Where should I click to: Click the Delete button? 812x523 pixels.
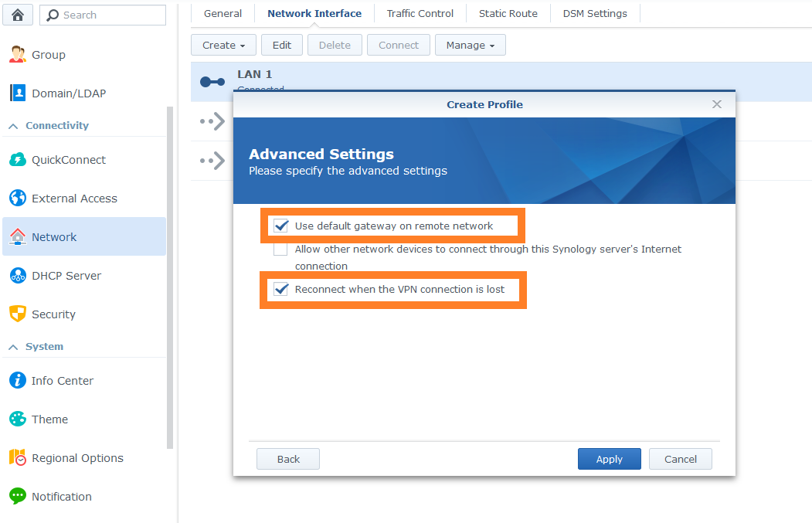(335, 45)
